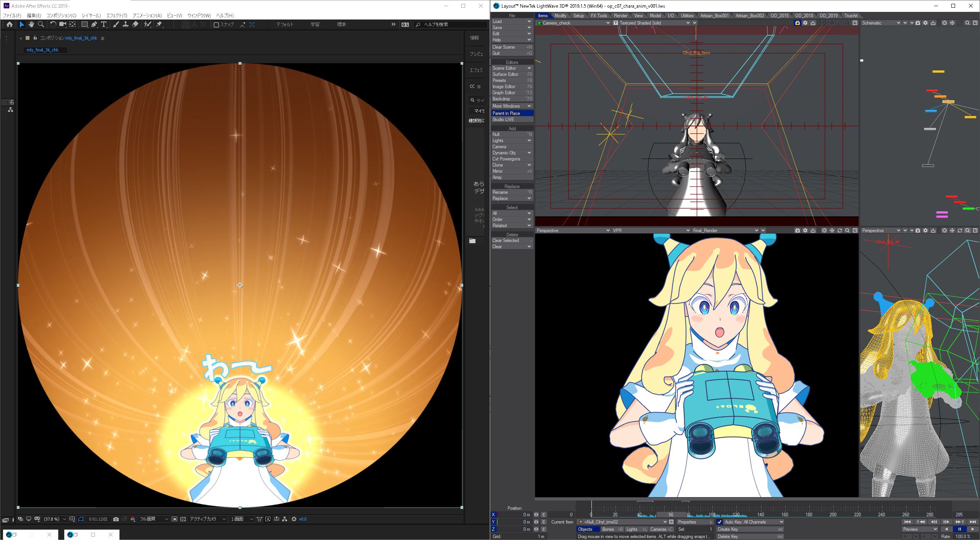Open the レイヤー(L) menu
The image size is (980, 540).
click(x=91, y=16)
